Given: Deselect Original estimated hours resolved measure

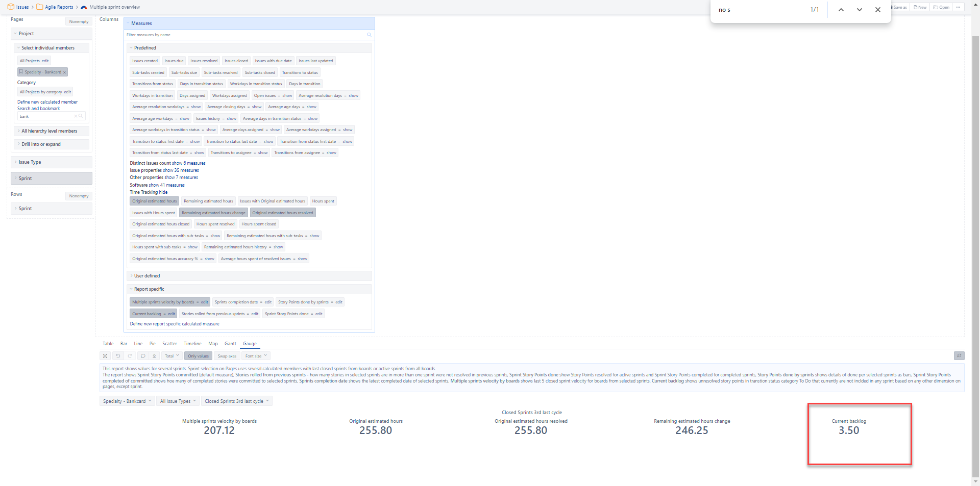Looking at the screenshot, I should [283, 213].
